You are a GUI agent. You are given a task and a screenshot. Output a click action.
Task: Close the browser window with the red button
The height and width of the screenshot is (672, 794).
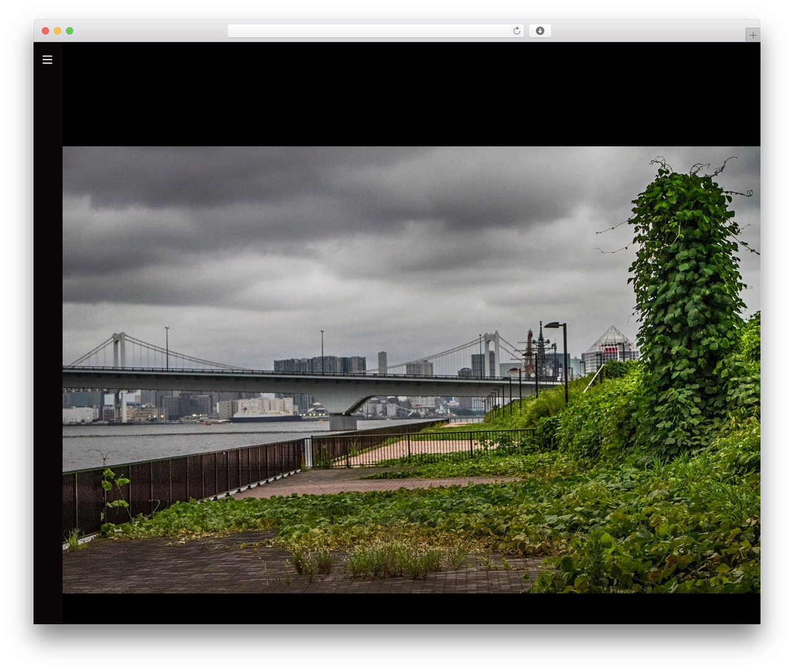coord(45,31)
